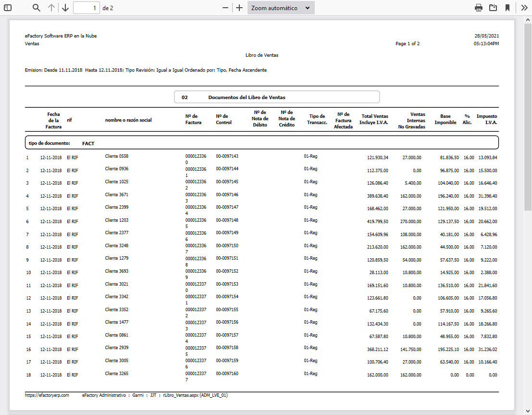Screen dimensions: 532x415
Task: Zoom in with the plus button
Action: [x=239, y=8]
